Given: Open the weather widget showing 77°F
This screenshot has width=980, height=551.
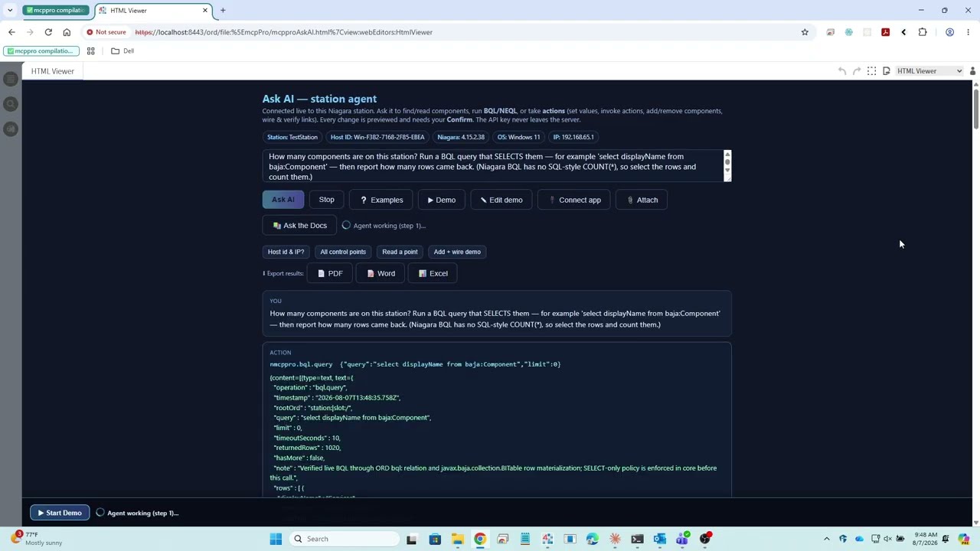Looking at the screenshot, I should pos(38,539).
